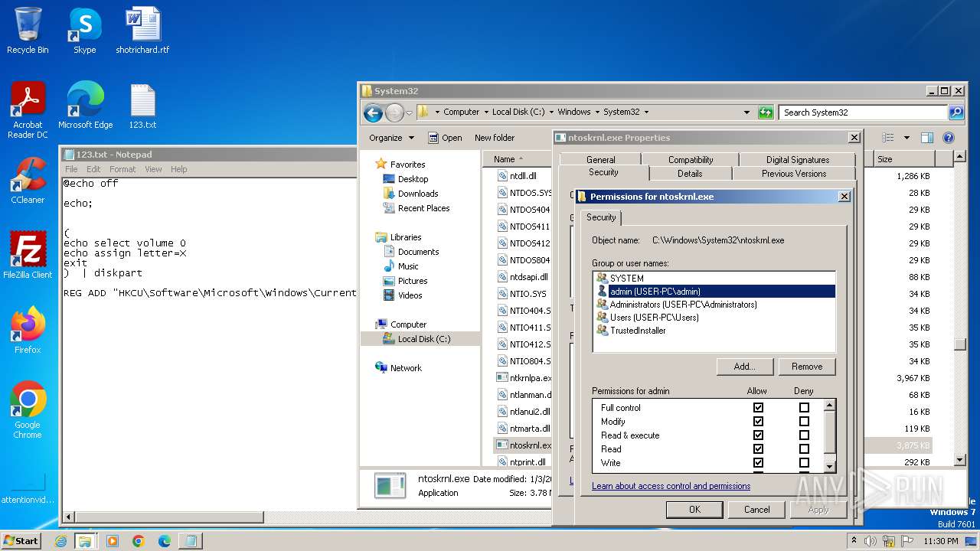This screenshot has width=980, height=551.
Task: Expand the Local Disk (C:) breadcrumb arrow
Action: tap(550, 112)
